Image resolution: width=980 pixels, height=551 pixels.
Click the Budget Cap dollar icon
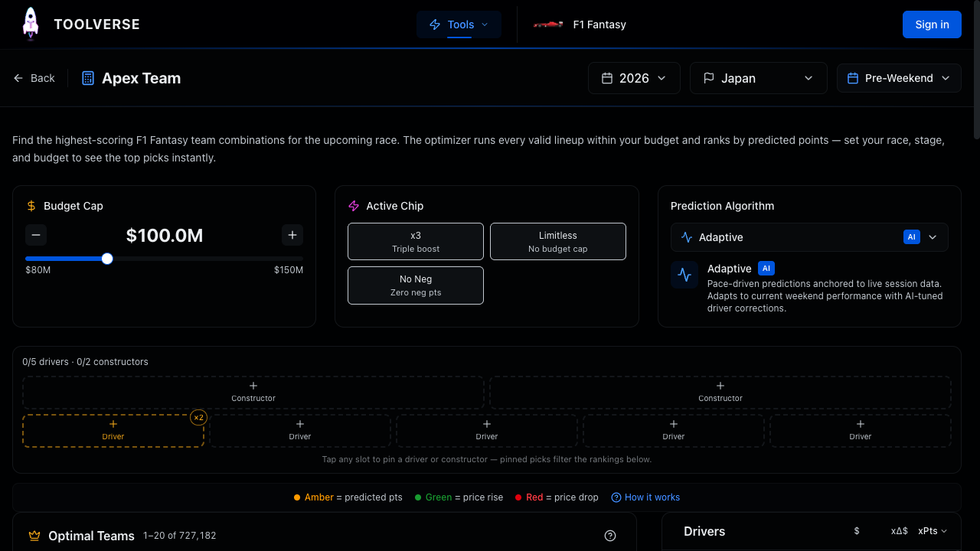(x=31, y=206)
